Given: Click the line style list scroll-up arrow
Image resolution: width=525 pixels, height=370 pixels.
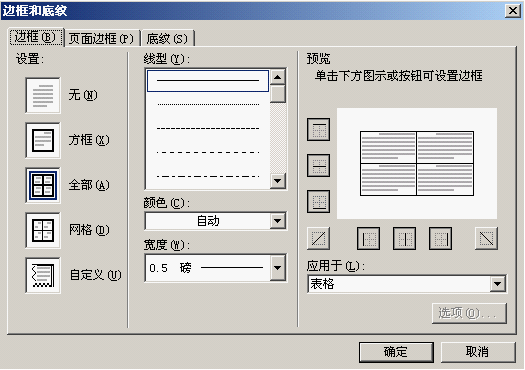Looking at the screenshot, I should (278, 77).
